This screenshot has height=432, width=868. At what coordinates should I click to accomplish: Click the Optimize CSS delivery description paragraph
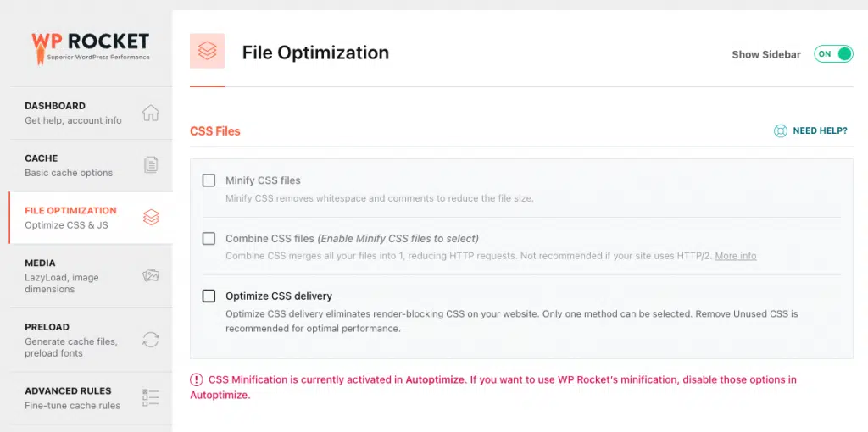click(511, 321)
